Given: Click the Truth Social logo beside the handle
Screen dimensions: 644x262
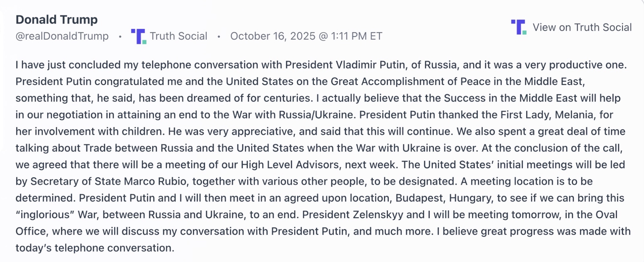Looking at the screenshot, I should tap(139, 36).
